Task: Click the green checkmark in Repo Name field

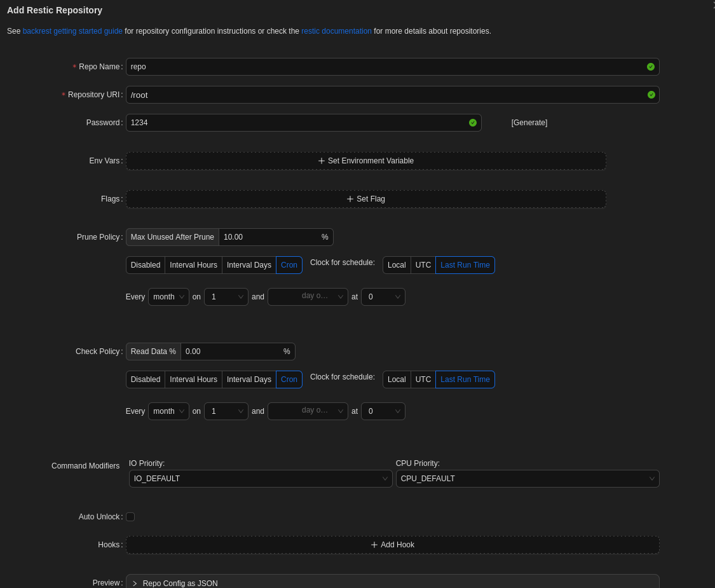Action: (651, 67)
